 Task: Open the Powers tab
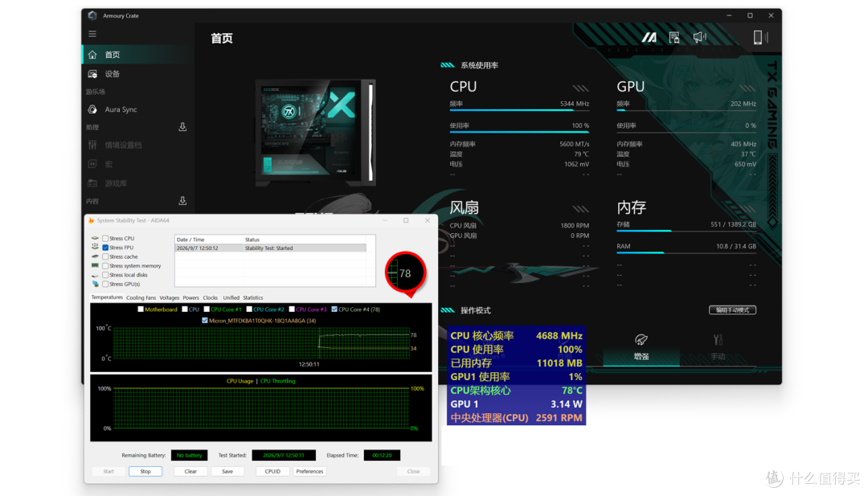(x=191, y=297)
